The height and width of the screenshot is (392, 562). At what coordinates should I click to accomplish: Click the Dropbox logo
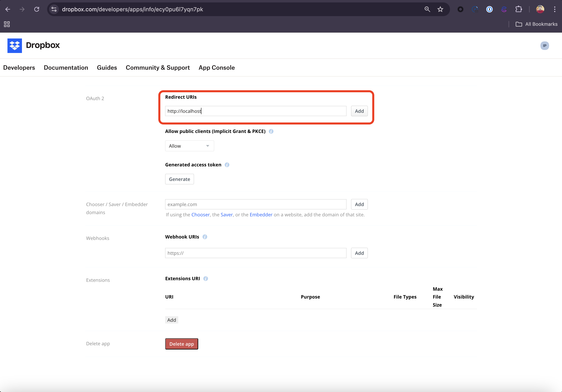[x=15, y=46]
